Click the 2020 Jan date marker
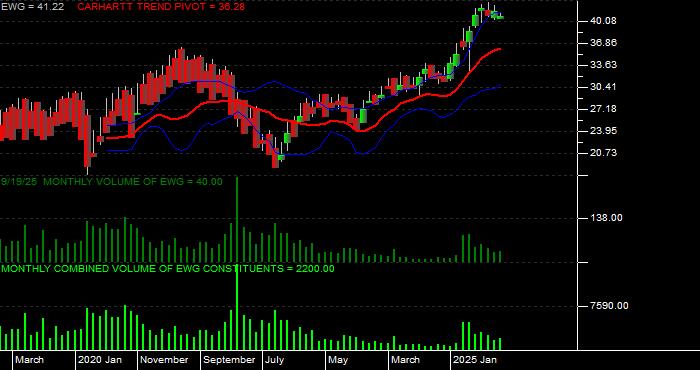 pos(100,360)
